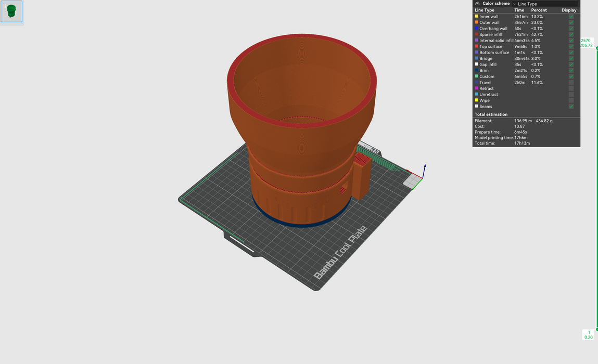Image resolution: width=598 pixels, height=364 pixels.
Task: Click the Sparse infill color swatch
Action: pos(476,34)
